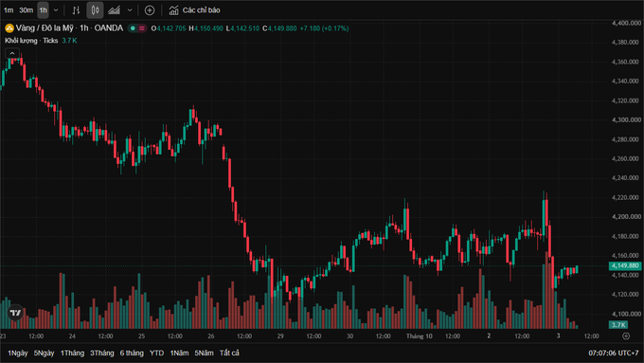Set the range to 1Ngày
644x363 pixels.
point(18,353)
